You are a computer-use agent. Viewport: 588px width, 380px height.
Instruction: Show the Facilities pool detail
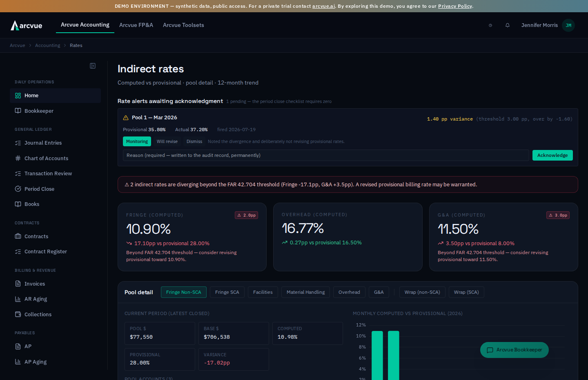[263, 292]
